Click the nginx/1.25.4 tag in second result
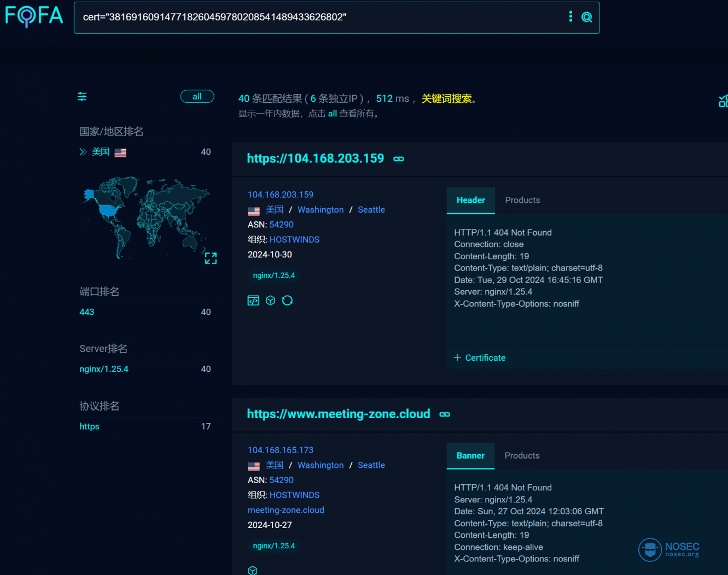 point(274,546)
